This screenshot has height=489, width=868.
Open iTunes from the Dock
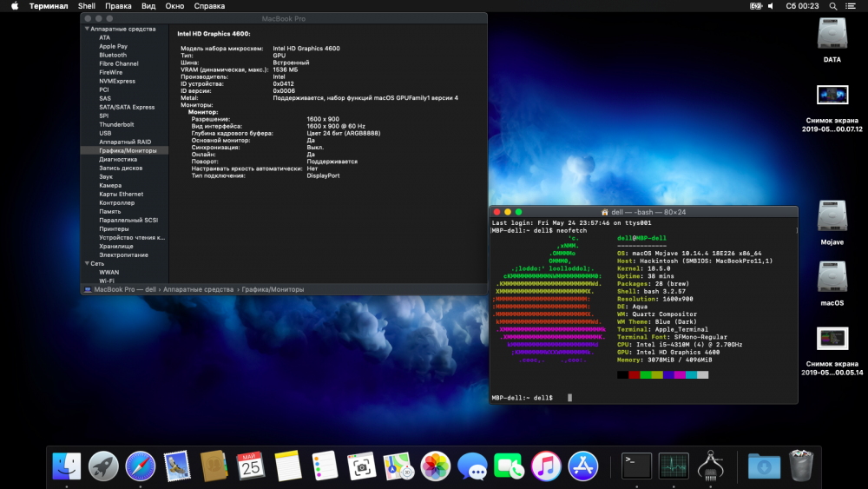coord(546,466)
